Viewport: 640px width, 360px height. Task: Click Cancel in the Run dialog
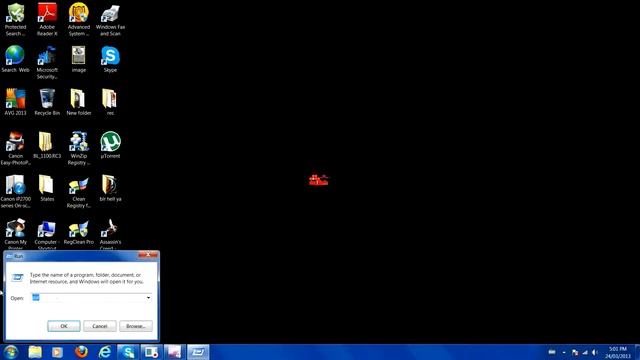100,326
